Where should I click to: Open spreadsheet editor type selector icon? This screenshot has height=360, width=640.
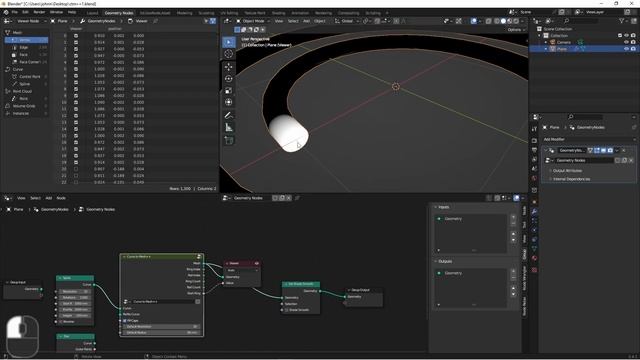coord(8,21)
